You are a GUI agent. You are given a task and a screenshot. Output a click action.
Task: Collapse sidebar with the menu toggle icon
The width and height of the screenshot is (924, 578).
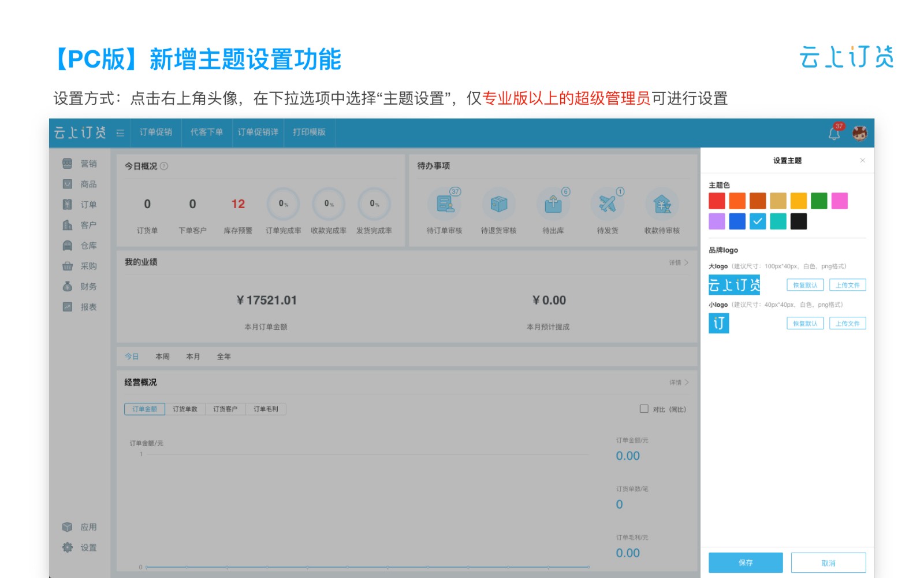pyautogui.click(x=120, y=133)
